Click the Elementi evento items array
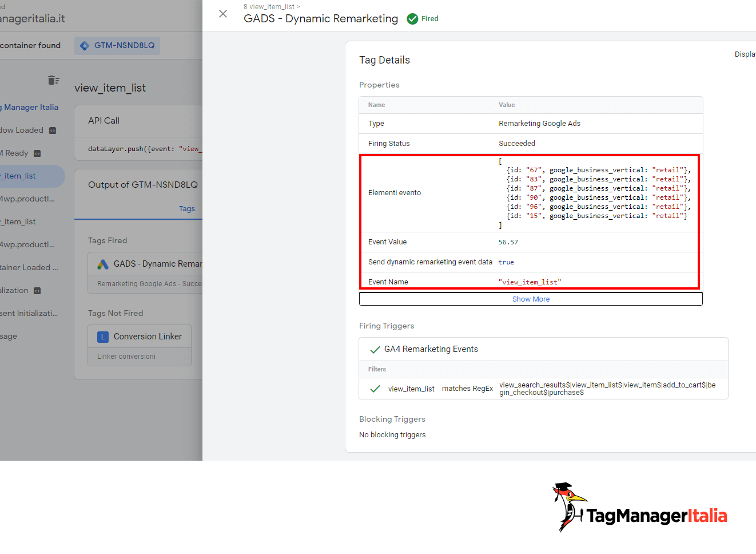756x554 pixels. tap(595, 193)
